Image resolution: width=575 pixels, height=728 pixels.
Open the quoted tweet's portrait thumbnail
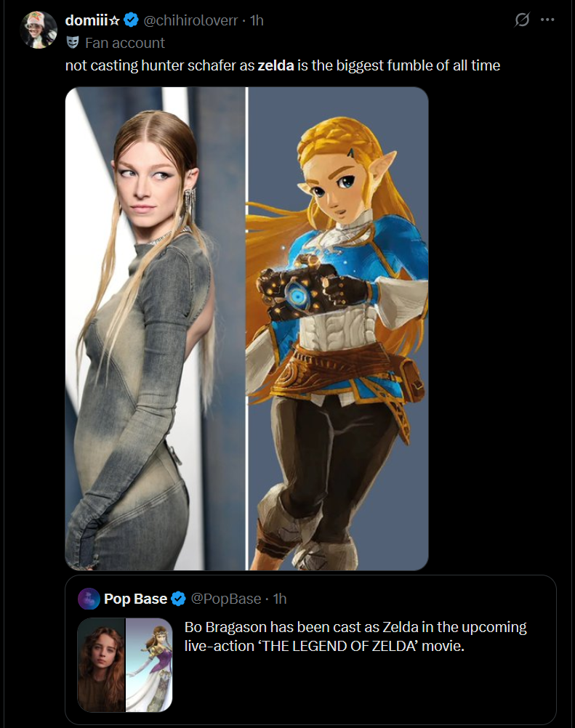[x=101, y=665]
